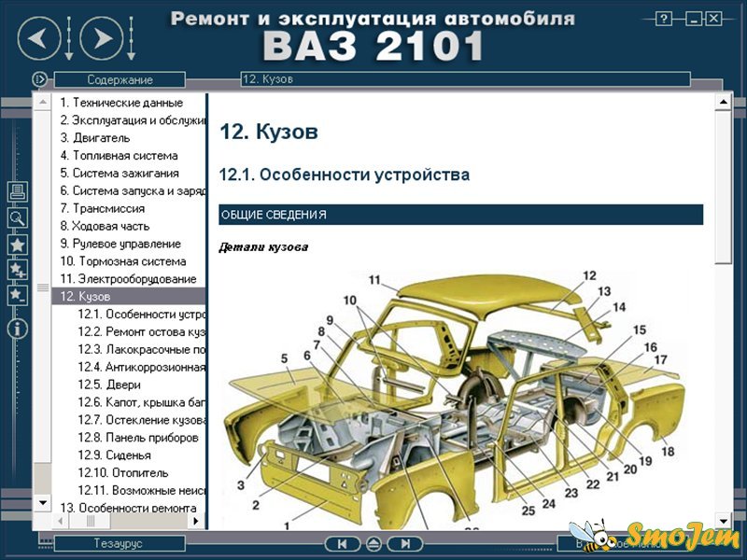The width and height of the screenshot is (747, 560).
Task: Click article scroll down arrow
Action: 723,522
